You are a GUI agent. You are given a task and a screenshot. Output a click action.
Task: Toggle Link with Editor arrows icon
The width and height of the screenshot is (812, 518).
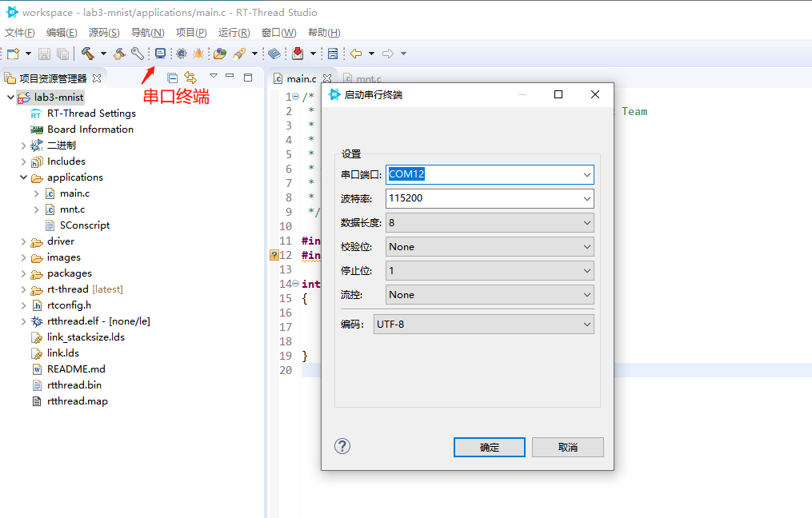point(190,78)
